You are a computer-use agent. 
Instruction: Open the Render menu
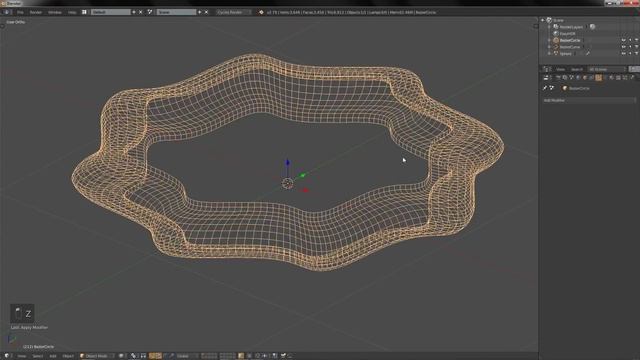[x=36, y=12]
